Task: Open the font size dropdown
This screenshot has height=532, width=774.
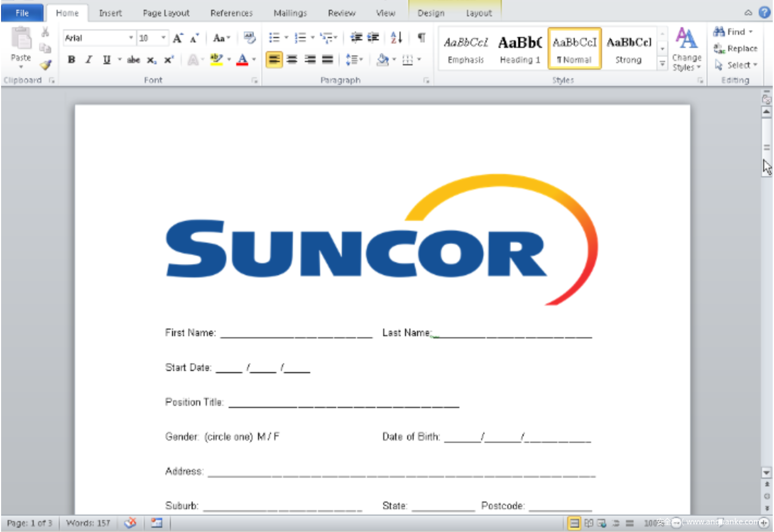Action: [x=163, y=38]
